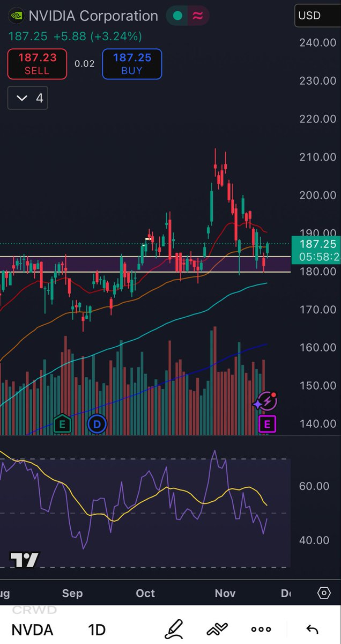This screenshot has width=341, height=644.
Task: Open the chart settings hexagon icon
Action: [x=324, y=593]
